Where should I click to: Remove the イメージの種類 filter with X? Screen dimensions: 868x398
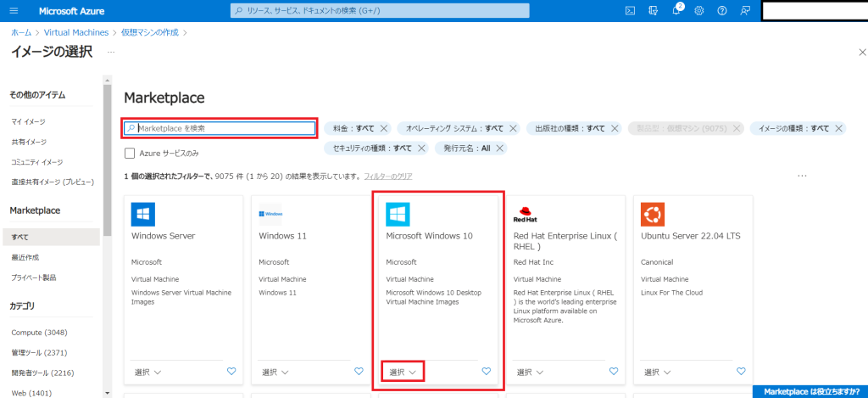point(838,129)
